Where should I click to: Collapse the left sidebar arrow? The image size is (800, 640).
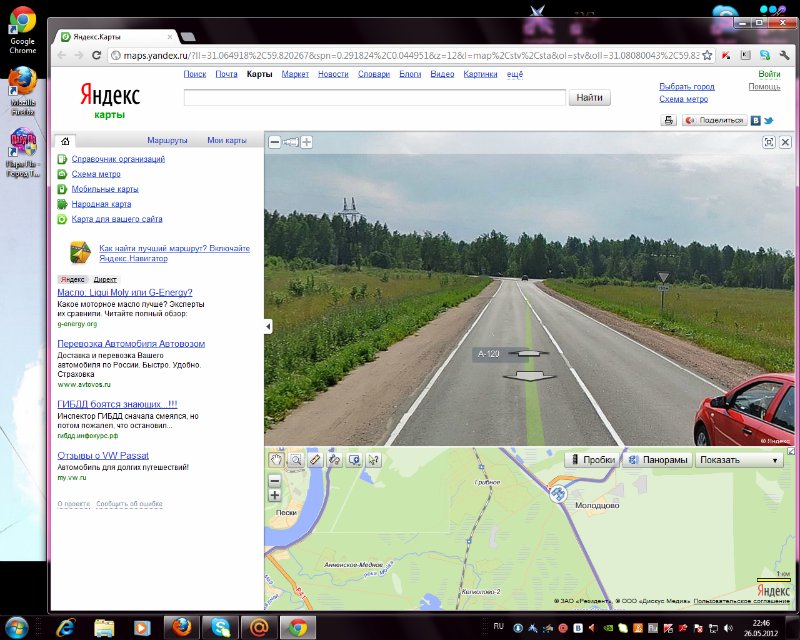pos(268,326)
